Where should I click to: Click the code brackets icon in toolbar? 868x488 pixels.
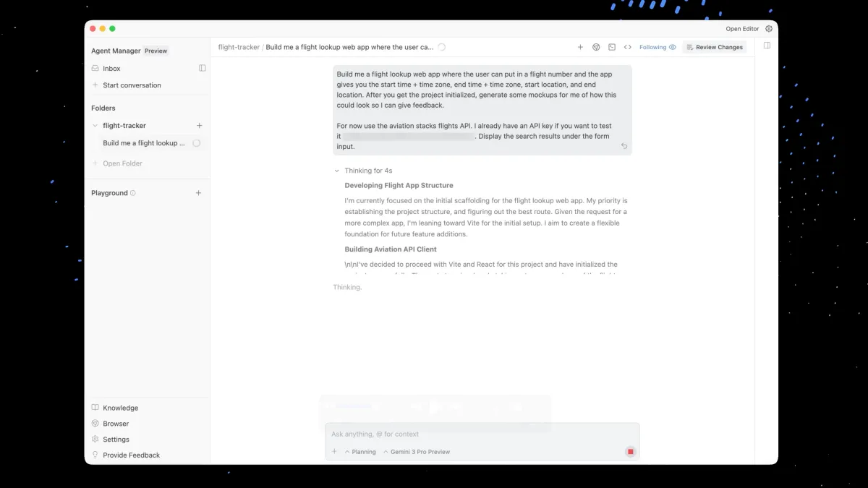coord(627,47)
